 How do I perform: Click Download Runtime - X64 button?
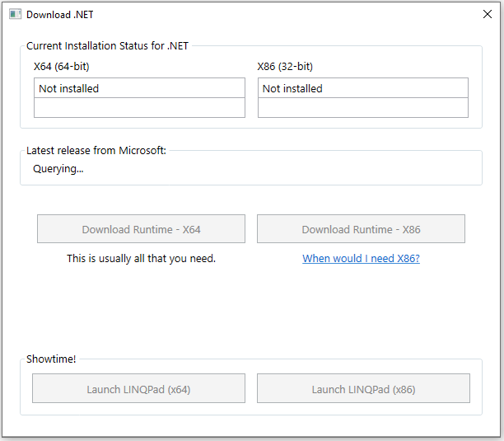pyautogui.click(x=141, y=228)
